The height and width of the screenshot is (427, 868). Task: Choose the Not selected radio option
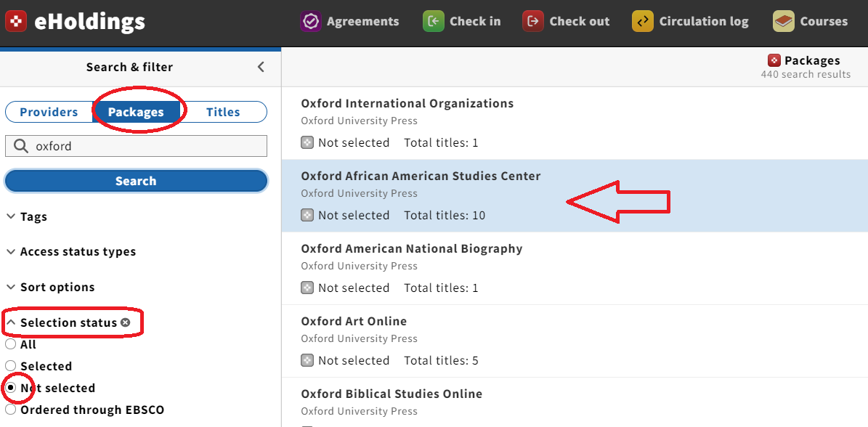pyautogui.click(x=10, y=388)
